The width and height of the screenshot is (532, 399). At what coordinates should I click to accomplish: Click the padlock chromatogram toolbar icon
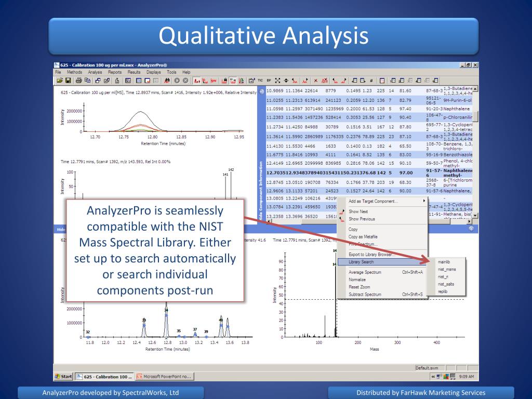pyautogui.click(x=224, y=81)
